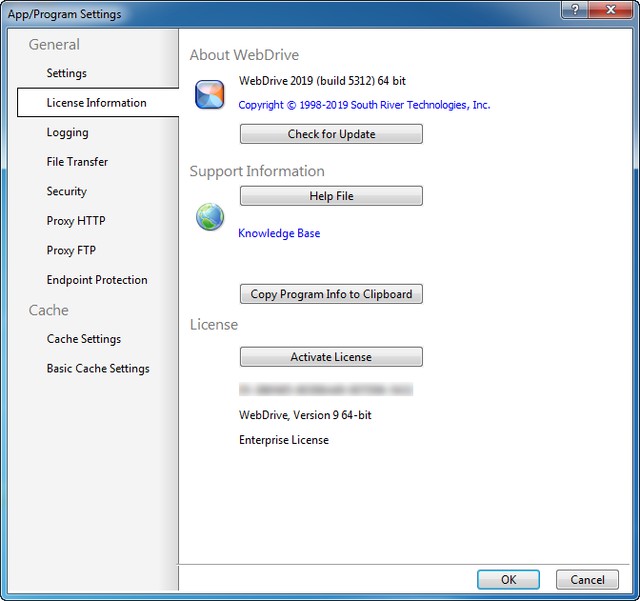Click the globe support information icon
The width and height of the screenshot is (640, 601).
click(210, 217)
